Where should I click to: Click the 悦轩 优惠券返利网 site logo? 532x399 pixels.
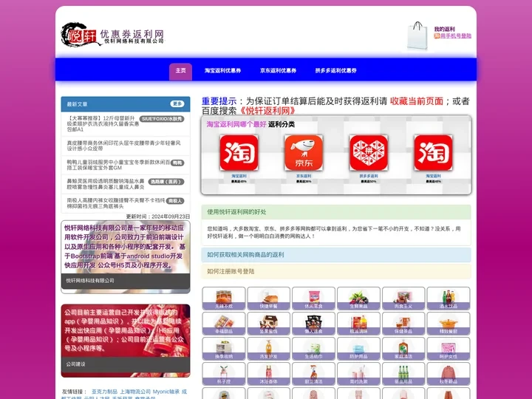[112, 34]
